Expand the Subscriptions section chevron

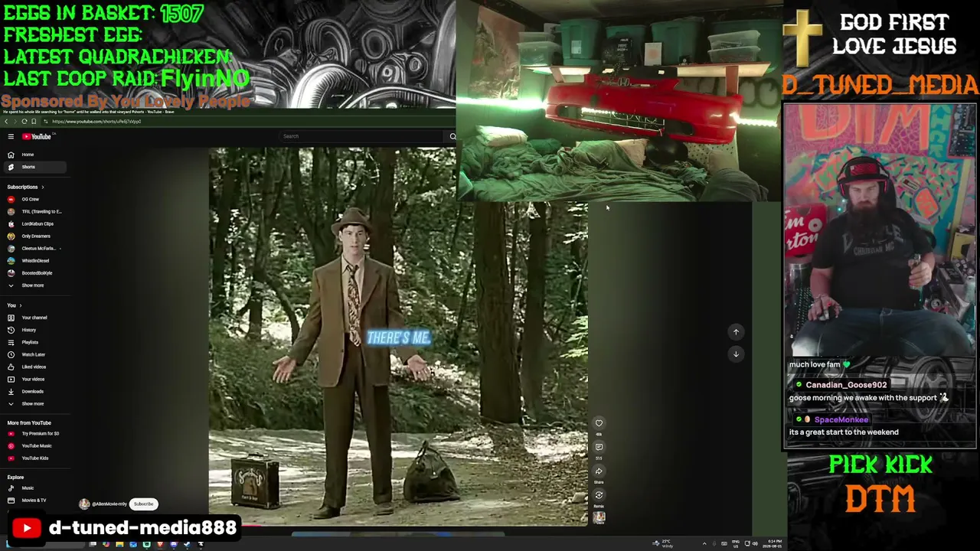[42, 187]
